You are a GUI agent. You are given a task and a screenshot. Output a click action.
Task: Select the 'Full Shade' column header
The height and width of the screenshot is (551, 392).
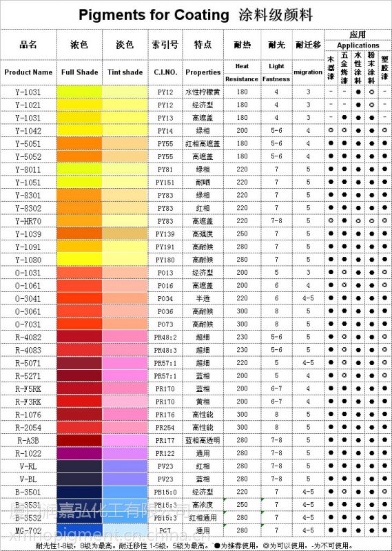[x=79, y=72]
